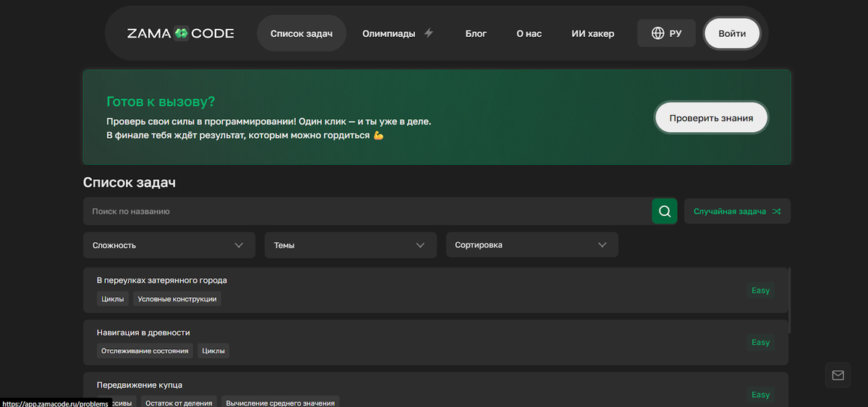Click the Остаток от деления tag
This screenshot has height=407, width=868.
pyautogui.click(x=179, y=402)
